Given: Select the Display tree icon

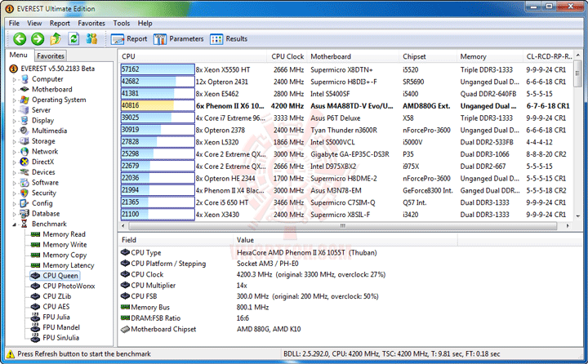Looking at the screenshot, I should [24, 120].
